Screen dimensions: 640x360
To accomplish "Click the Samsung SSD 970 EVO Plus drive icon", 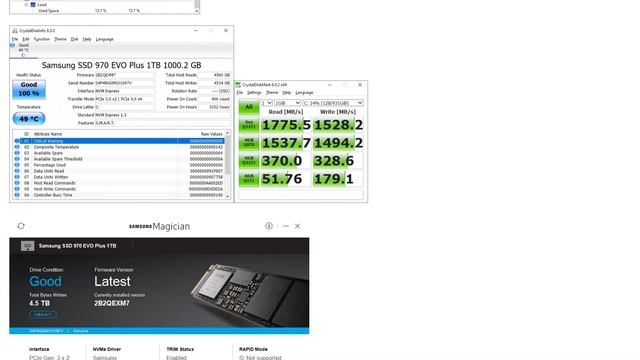I will [27, 246].
